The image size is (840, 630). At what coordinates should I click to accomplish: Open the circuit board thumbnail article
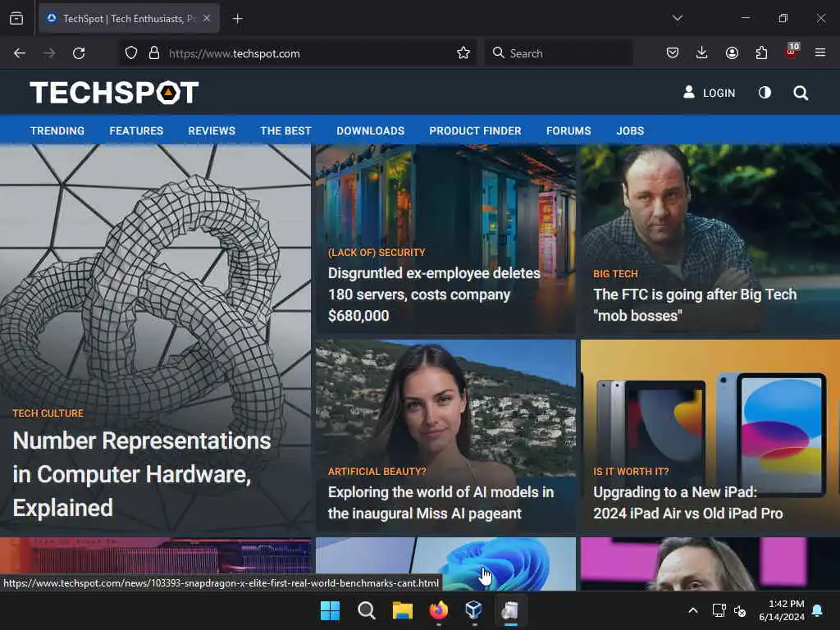point(155,556)
